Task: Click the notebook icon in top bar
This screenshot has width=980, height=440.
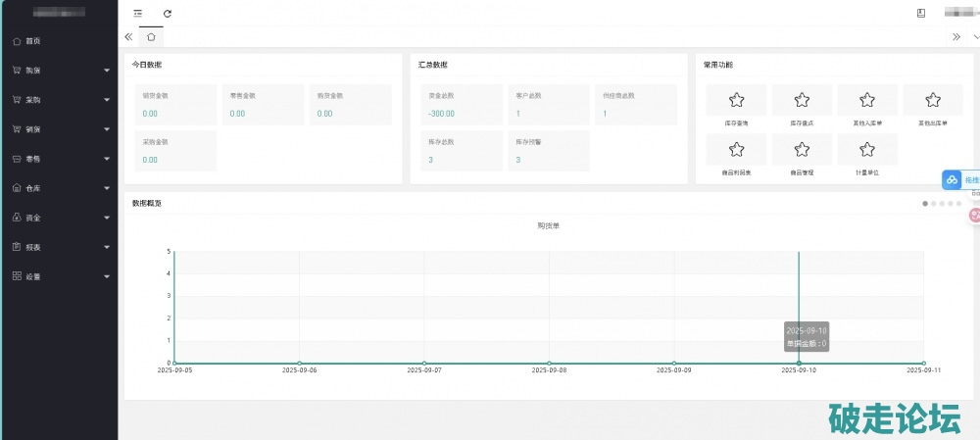Action: (921, 14)
